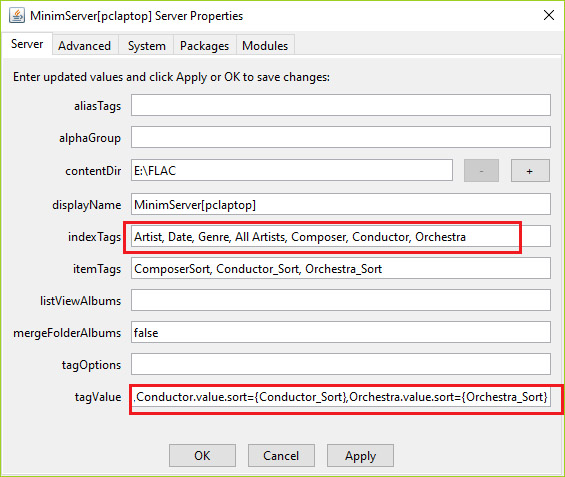Save changes with the Apply button
This screenshot has height=477, width=565.
tap(360, 455)
